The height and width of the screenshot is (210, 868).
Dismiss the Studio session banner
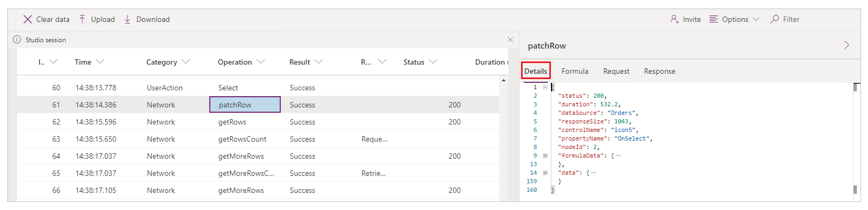pyautogui.click(x=510, y=40)
